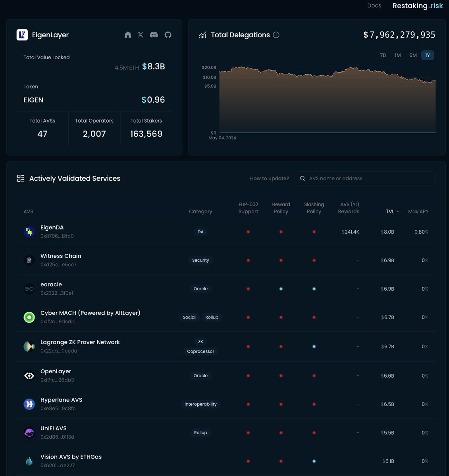
Task: Click the ZK tag for Lagrange
Action: pos(200,342)
